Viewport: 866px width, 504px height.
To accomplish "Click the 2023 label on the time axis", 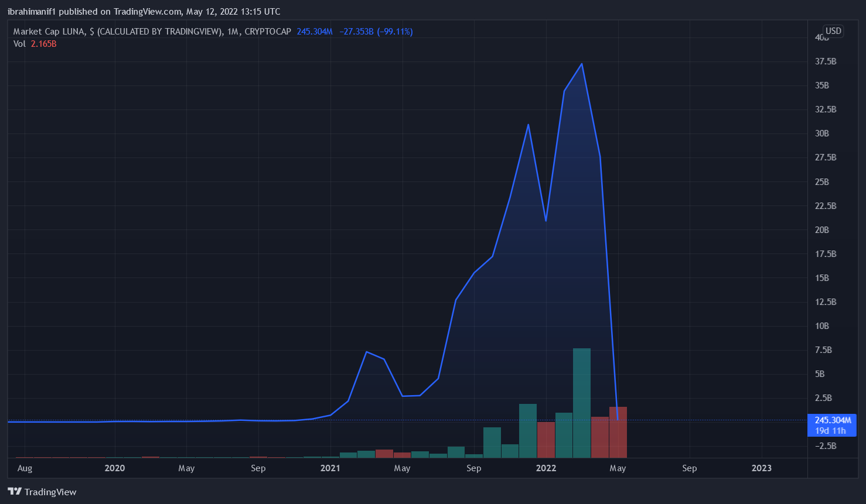I will (x=762, y=468).
